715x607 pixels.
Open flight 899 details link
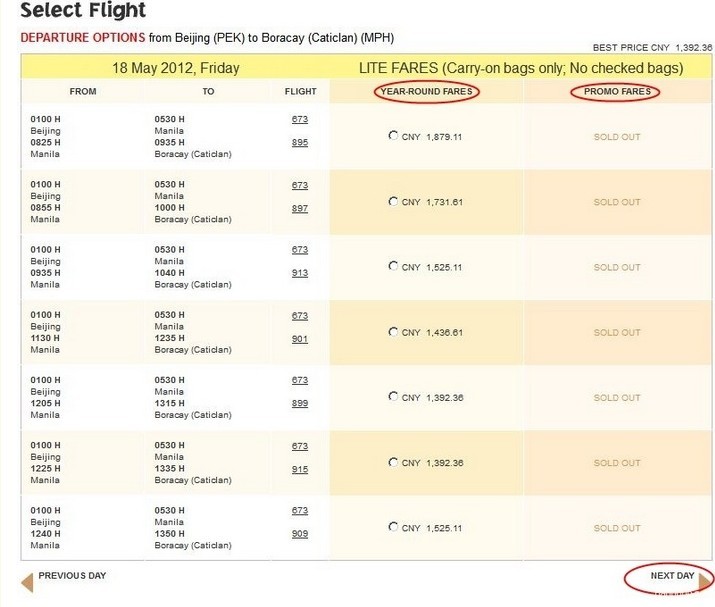pos(300,403)
